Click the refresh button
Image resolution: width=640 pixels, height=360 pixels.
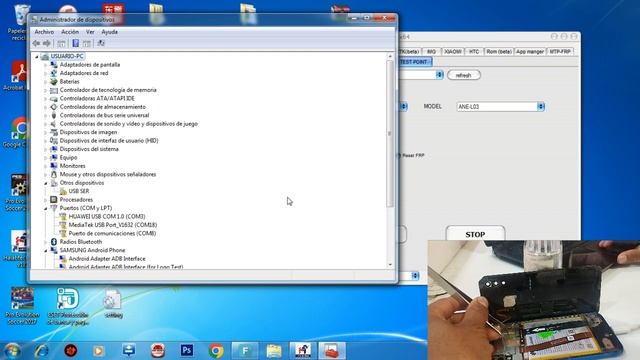(464, 75)
